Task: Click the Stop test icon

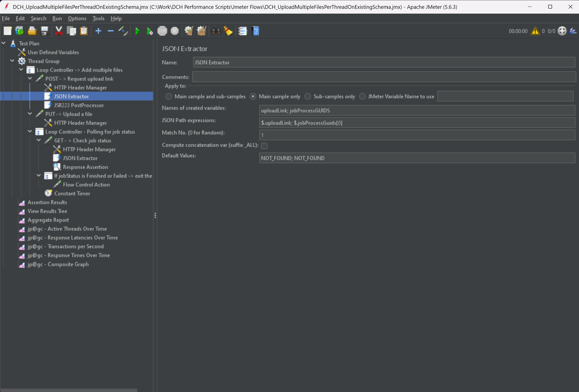Action: [162, 31]
